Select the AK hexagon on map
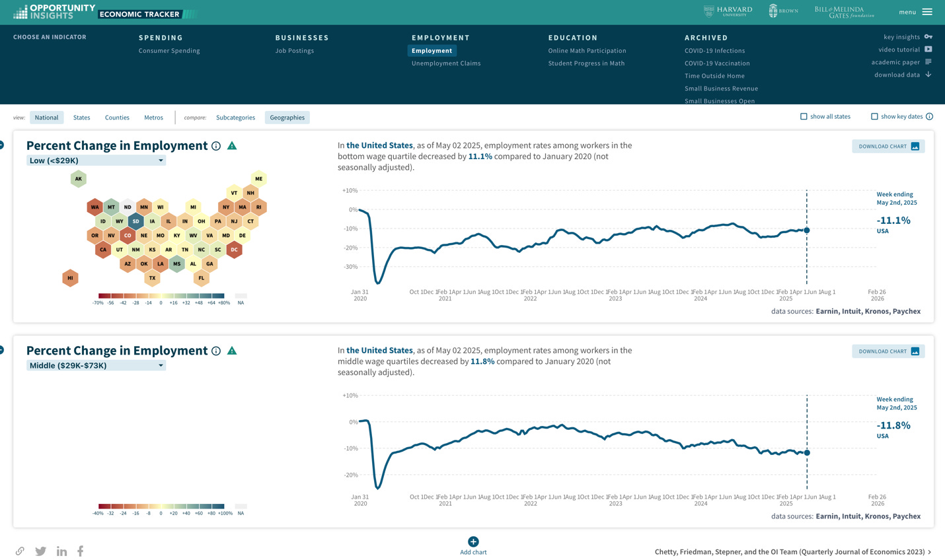The width and height of the screenshot is (945, 560). pyautogui.click(x=78, y=178)
